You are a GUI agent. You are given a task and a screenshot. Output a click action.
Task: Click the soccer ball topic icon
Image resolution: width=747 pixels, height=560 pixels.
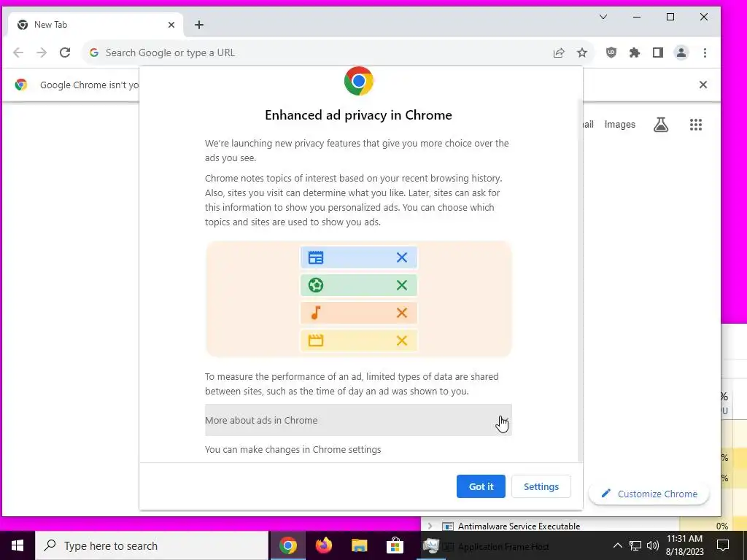tap(315, 285)
